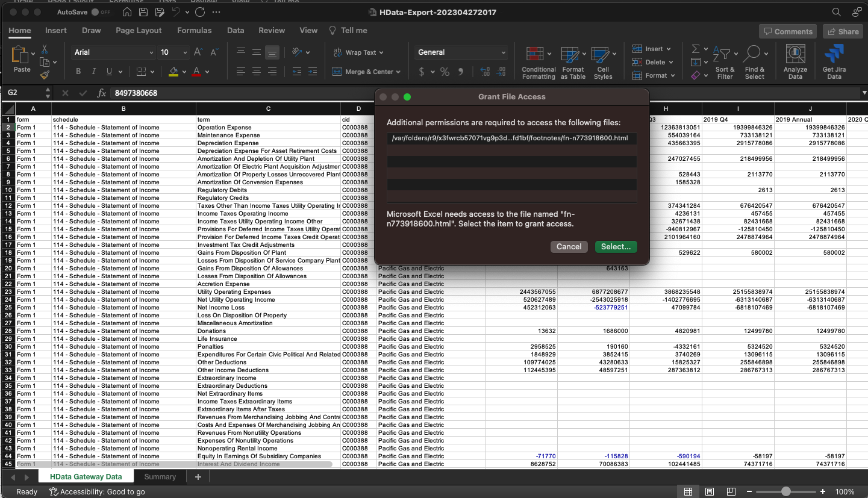Image resolution: width=868 pixels, height=498 pixels.
Task: Open the General number format dropdown
Action: point(504,52)
